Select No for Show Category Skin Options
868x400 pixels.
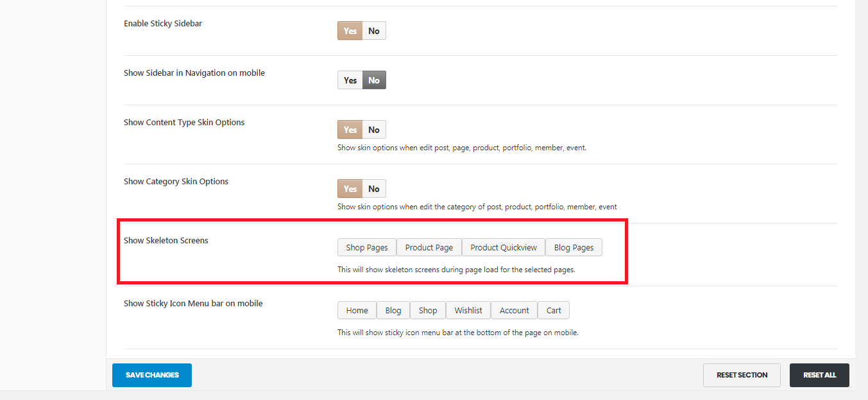coord(374,189)
